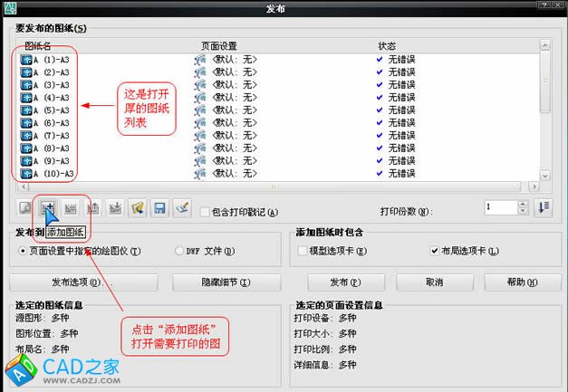
Task: Click the 状态 column header
Action: coord(388,44)
